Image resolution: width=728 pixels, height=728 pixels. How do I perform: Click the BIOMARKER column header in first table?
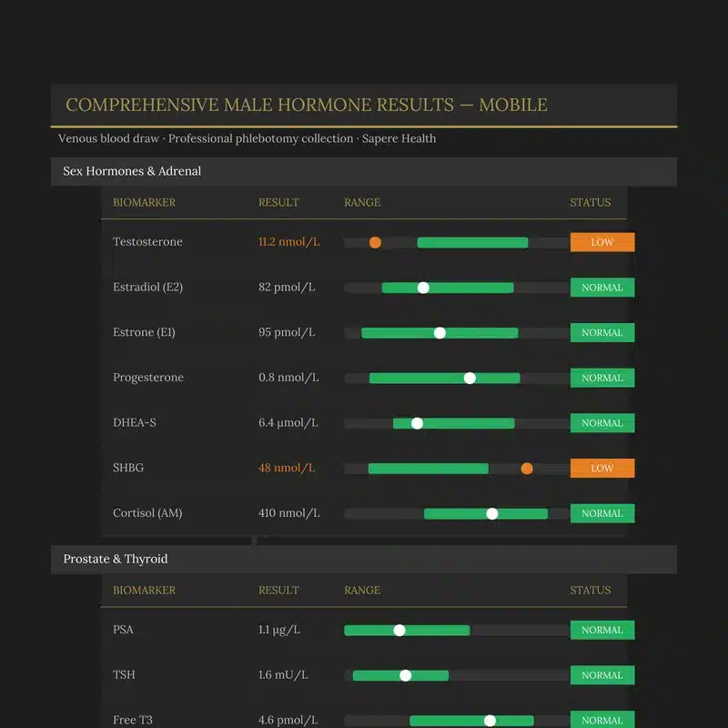(144, 202)
